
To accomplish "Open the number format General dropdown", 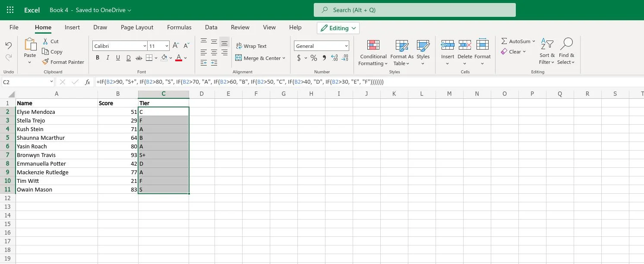I will 322,46.
